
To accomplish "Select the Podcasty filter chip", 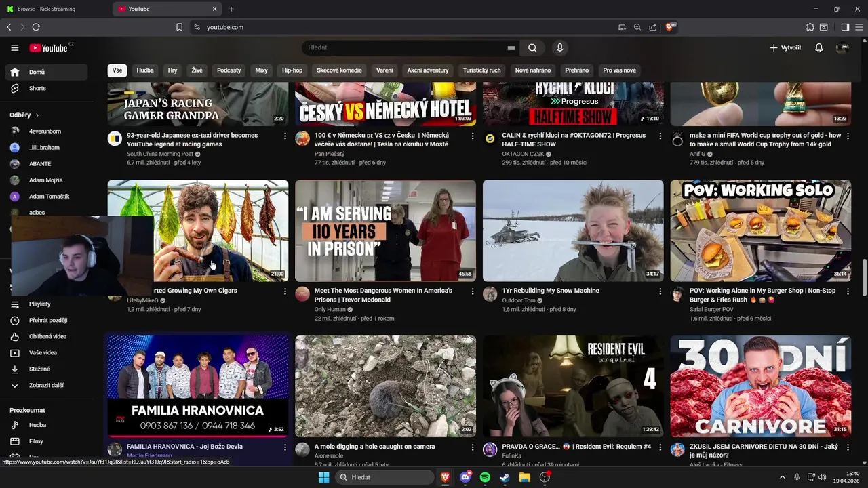I will click(229, 70).
